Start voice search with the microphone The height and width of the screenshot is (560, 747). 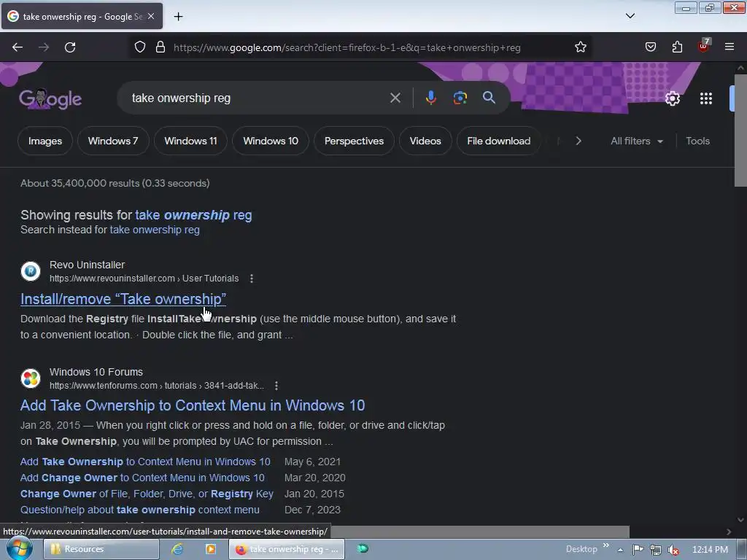coord(430,98)
